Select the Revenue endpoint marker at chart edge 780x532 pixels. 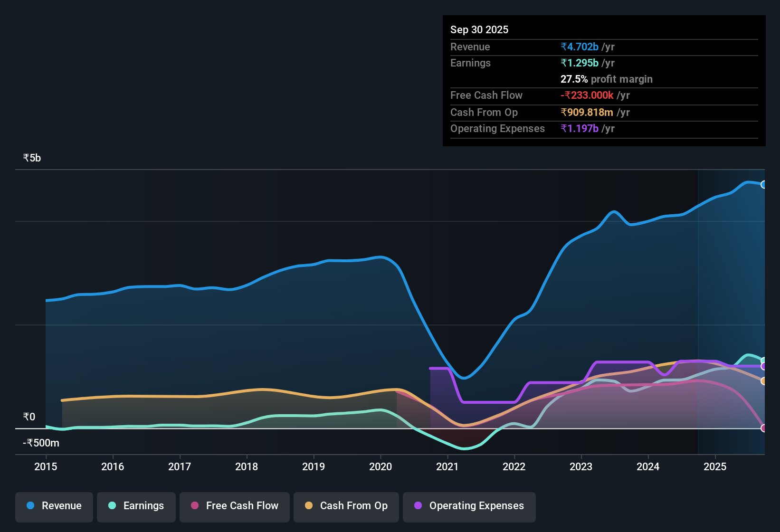coord(764,184)
